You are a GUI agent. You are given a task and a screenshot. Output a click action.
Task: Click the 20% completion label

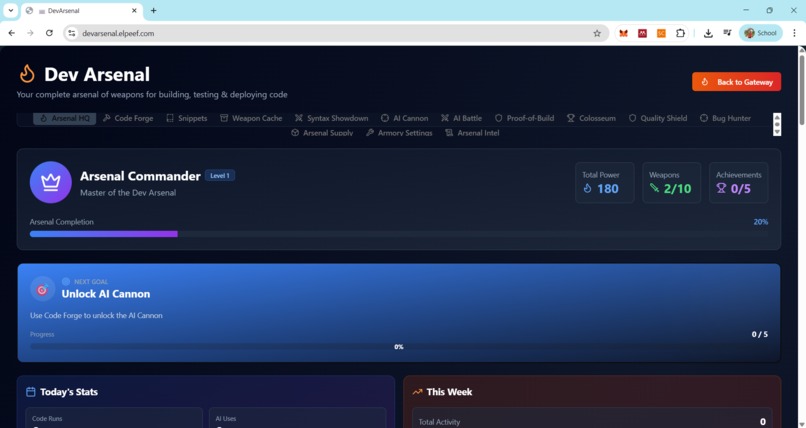pyautogui.click(x=761, y=222)
